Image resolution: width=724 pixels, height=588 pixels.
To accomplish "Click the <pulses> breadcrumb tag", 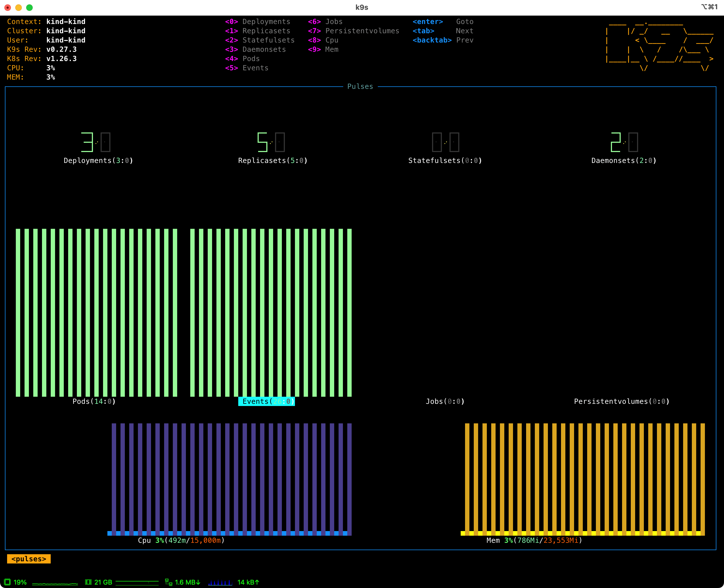I will click(29, 559).
